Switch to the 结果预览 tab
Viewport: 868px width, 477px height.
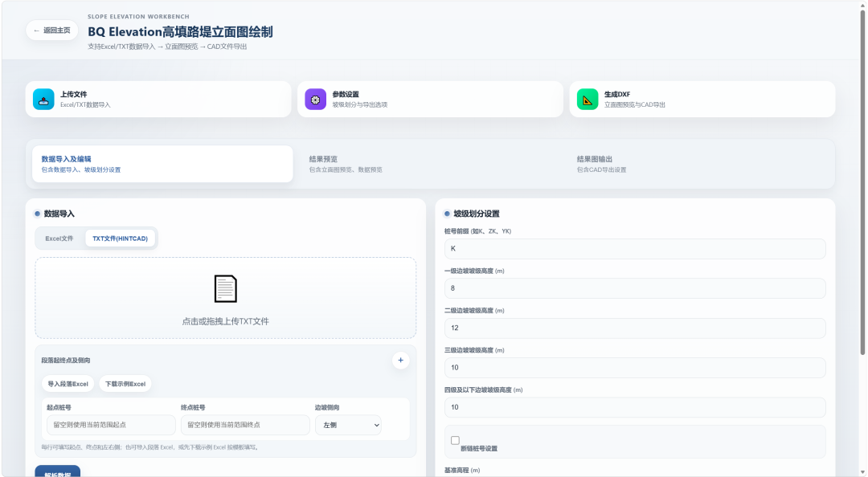(x=430, y=164)
